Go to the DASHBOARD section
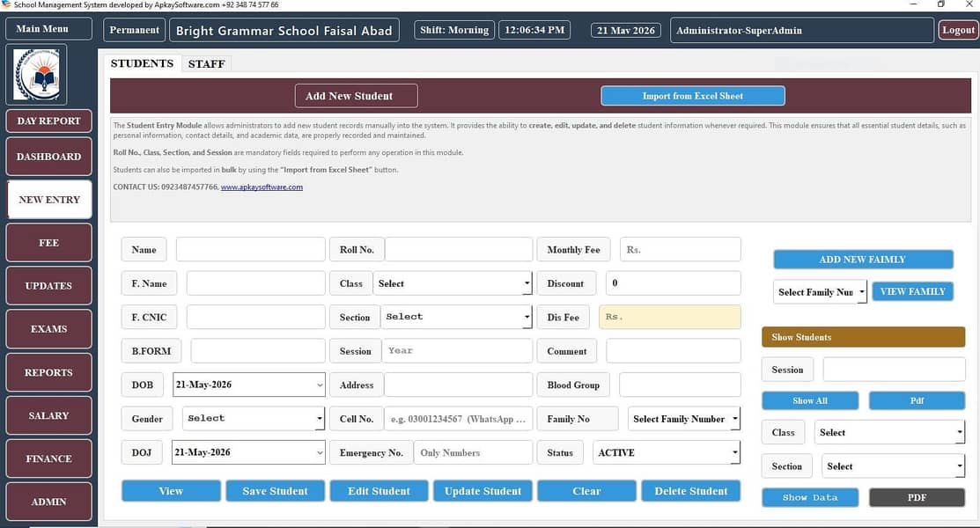This screenshot has height=528, width=980. point(48,157)
